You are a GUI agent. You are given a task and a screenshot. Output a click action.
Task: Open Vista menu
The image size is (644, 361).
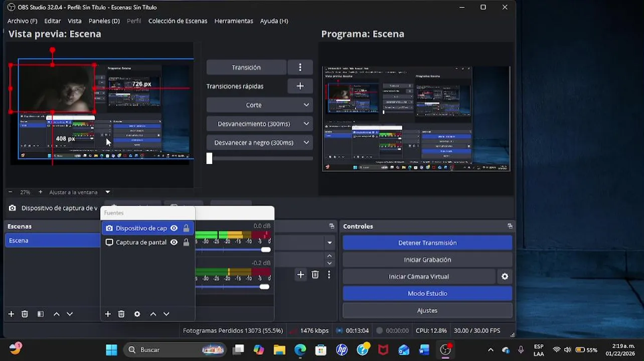point(75,21)
